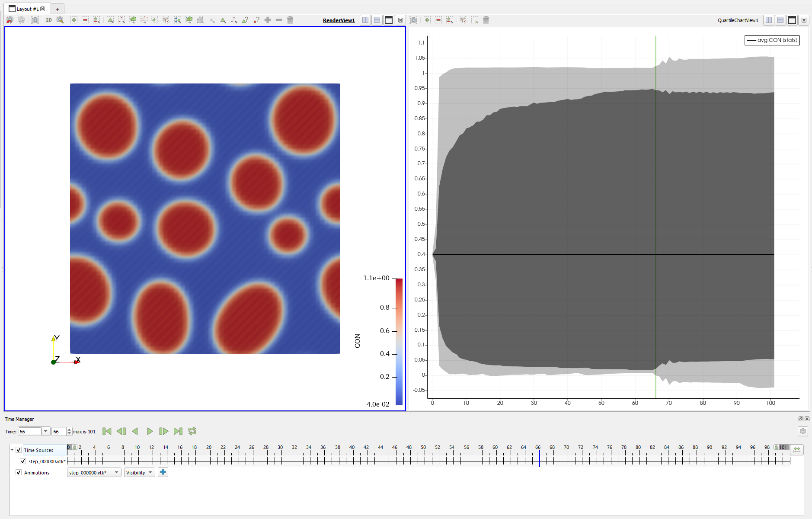Play the animation in reverse
The image size is (812, 519).
pyautogui.click(x=135, y=431)
